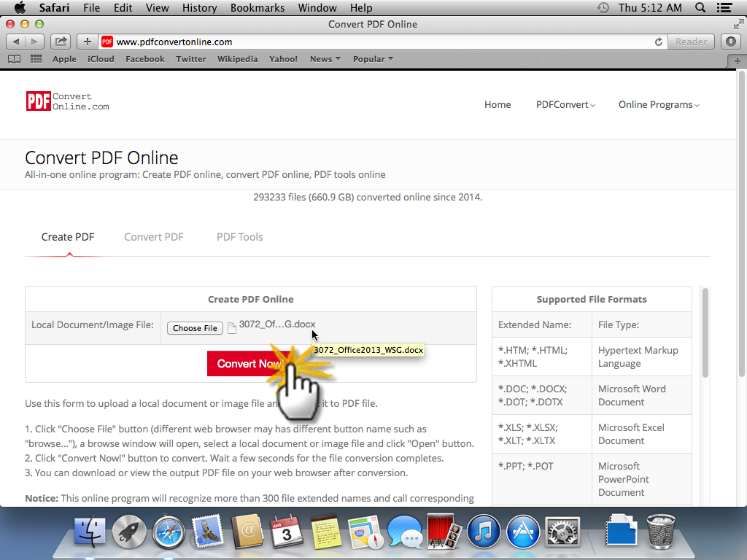Click the Supported File Formats scrollbar
The image size is (747, 560).
(x=705, y=332)
